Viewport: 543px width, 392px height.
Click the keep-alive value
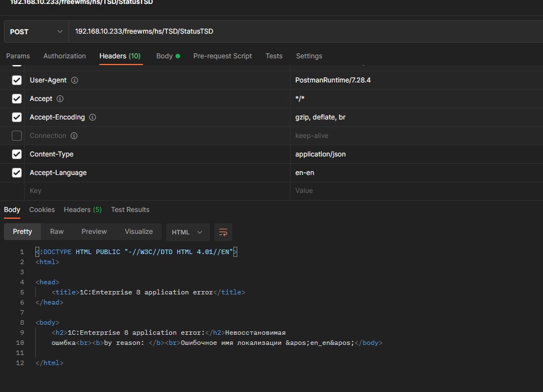coord(312,136)
